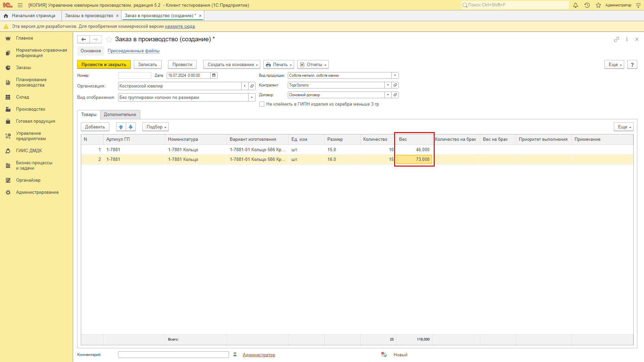This screenshot has height=362, width=644.
Task: Open Организация record with open icon
Action: [252, 86]
